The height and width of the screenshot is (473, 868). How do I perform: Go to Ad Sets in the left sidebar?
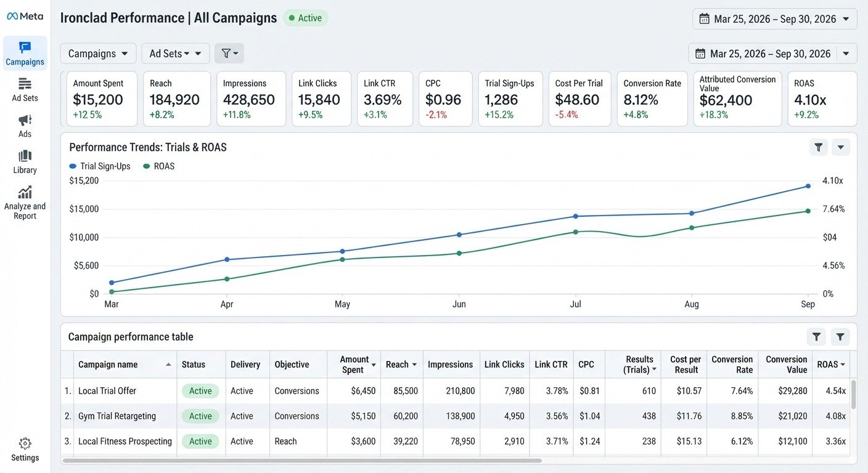click(25, 90)
